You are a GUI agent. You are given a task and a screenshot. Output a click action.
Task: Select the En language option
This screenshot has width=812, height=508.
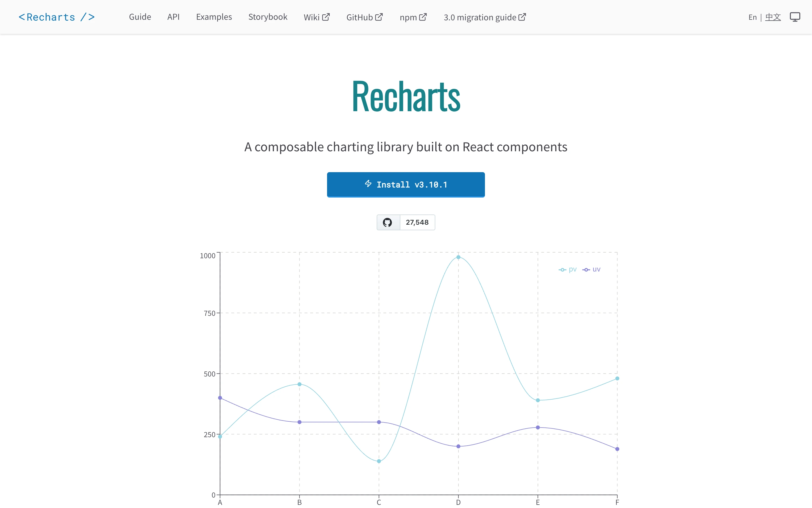coord(753,17)
